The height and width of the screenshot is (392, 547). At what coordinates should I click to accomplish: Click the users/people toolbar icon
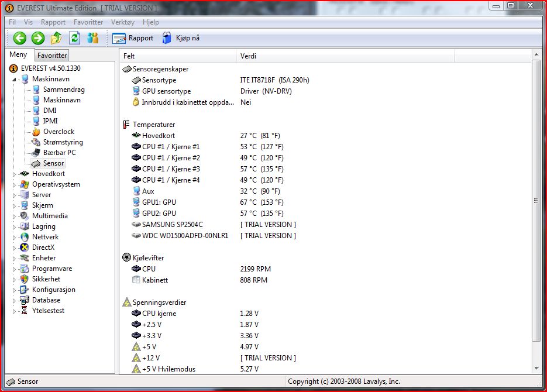click(93, 38)
